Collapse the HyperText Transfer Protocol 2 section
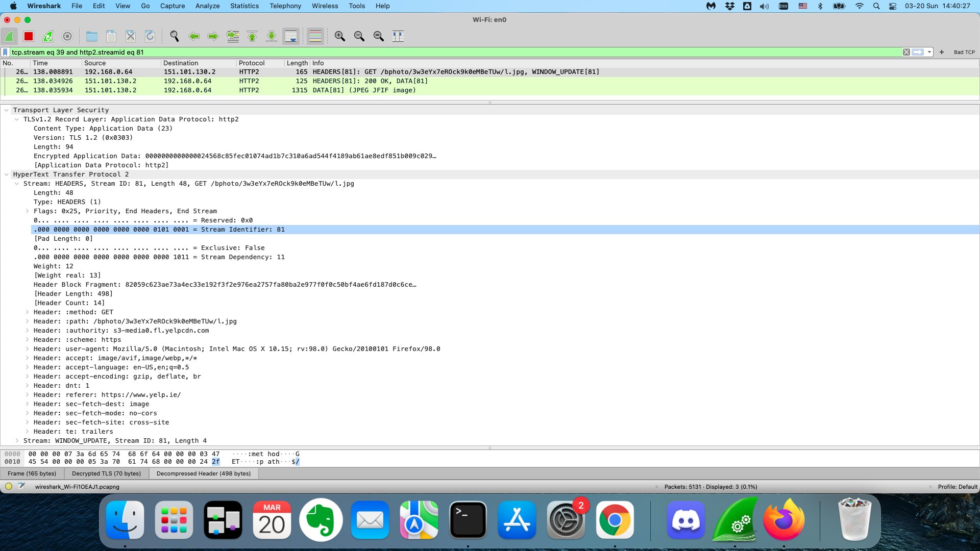This screenshot has height=551, width=980. pyautogui.click(x=7, y=174)
